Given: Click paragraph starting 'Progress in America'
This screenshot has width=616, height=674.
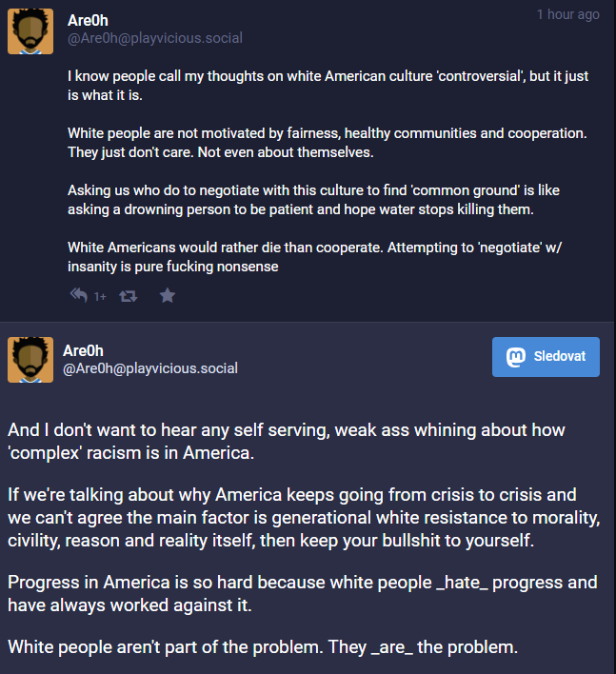Looking at the screenshot, I should tap(303, 594).
